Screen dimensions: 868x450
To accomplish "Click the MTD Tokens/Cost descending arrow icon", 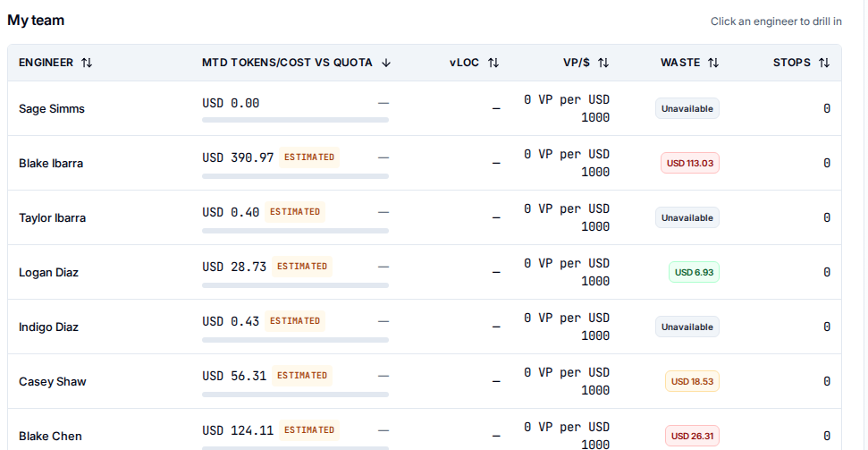I will pyautogui.click(x=386, y=63).
